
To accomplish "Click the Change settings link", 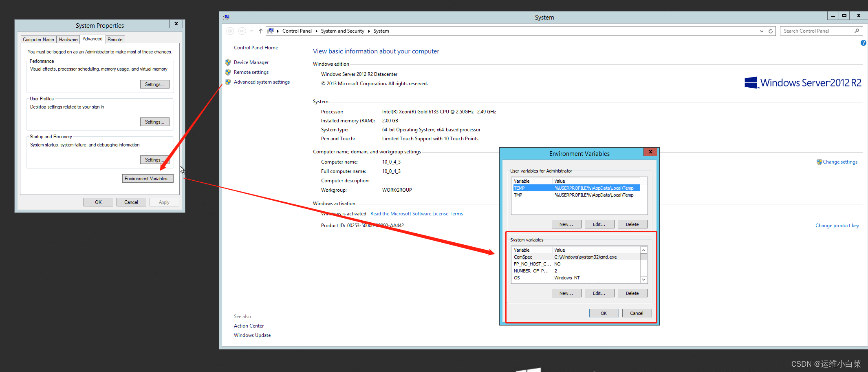I will pyautogui.click(x=840, y=162).
